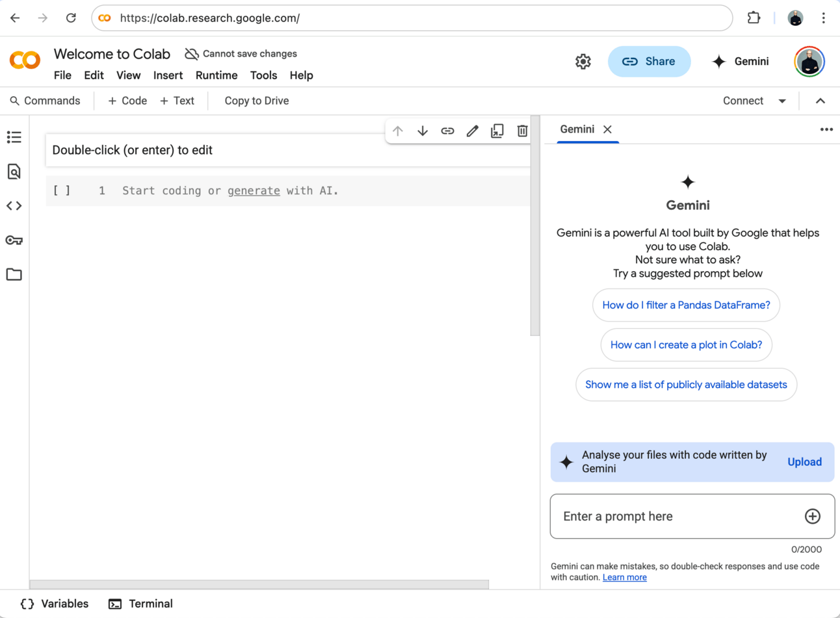Screen dimensions: 840x618
Task: Open Gemini from the header button
Action: 741,62
